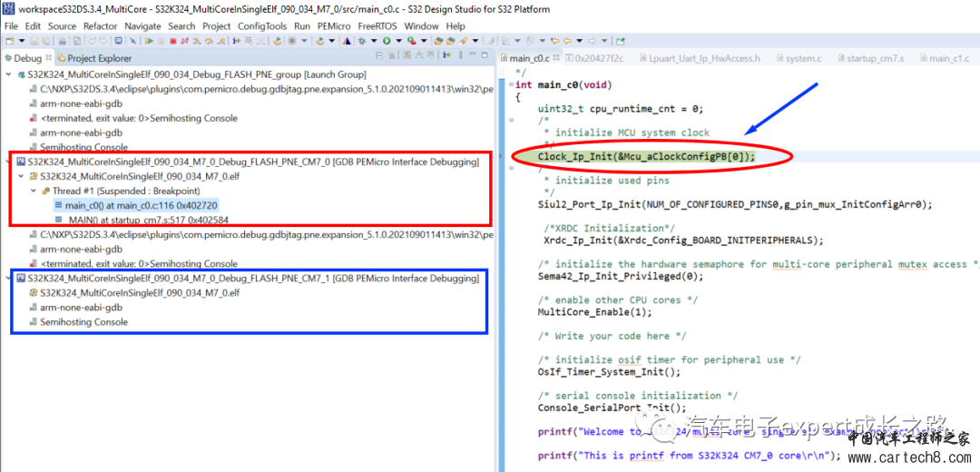Click the Step Return icon
This screenshot has height=472, width=980.
click(x=221, y=41)
